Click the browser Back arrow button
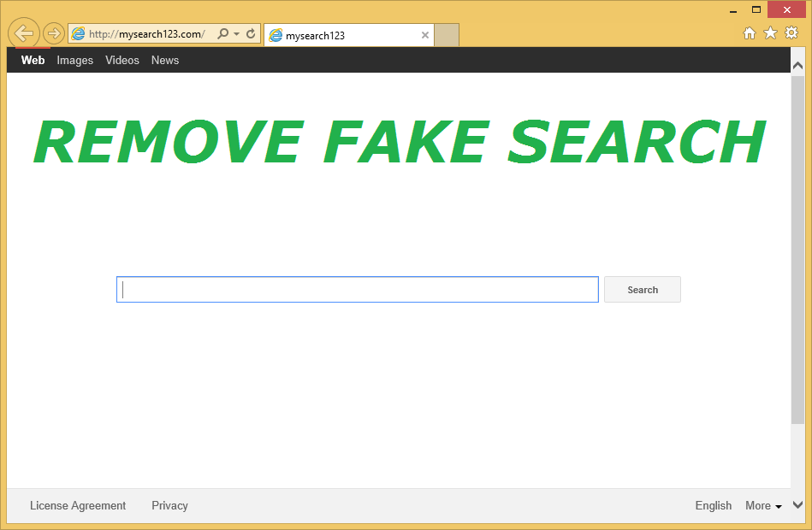 pos(24,33)
